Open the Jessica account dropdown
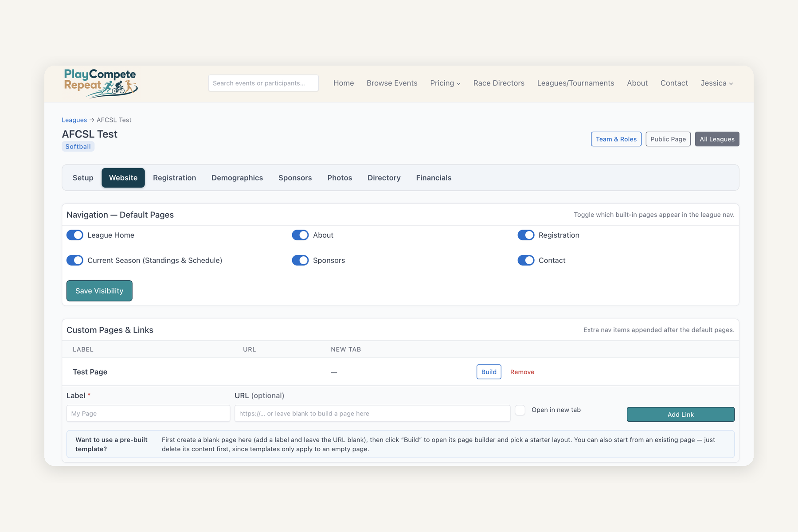This screenshot has width=798, height=532. 716,83
